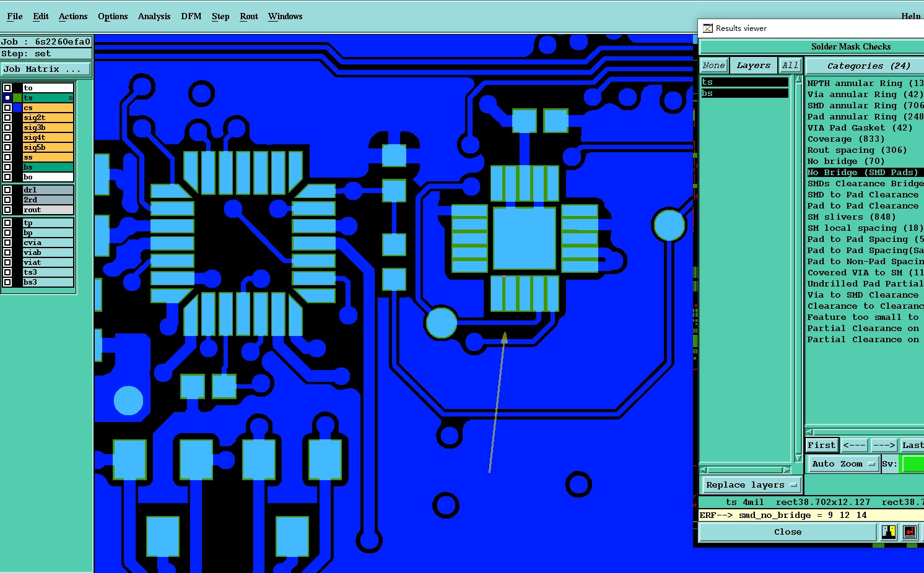Select 'ts' in Results viewer layer list
Image resolution: width=924 pixels, height=573 pixels.
point(744,82)
